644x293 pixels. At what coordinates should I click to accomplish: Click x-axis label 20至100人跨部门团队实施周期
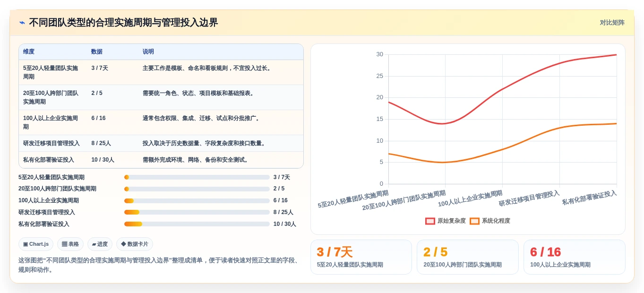click(404, 200)
